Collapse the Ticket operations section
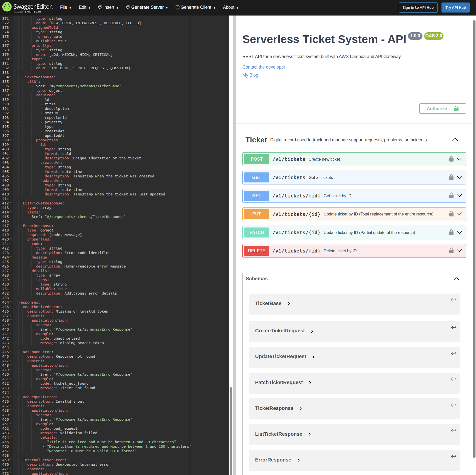This screenshot has width=476, height=475. [455, 140]
